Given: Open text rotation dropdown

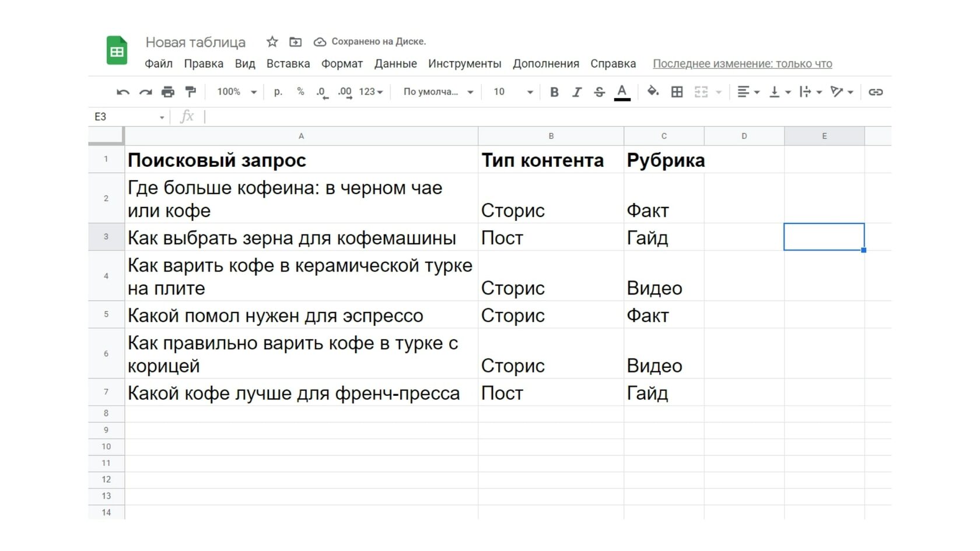Looking at the screenshot, I should click(x=842, y=92).
